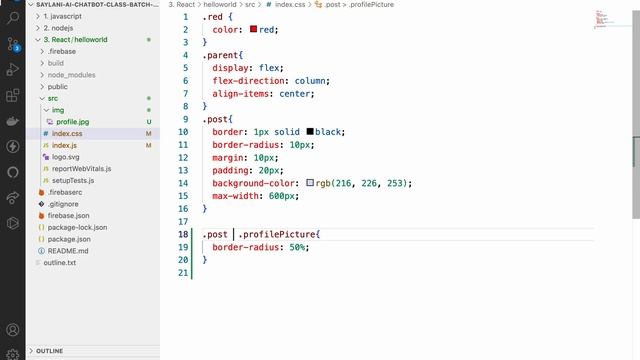Viewport: 640px width, 360px height.
Task: Open Source Control view
Action: [13, 44]
